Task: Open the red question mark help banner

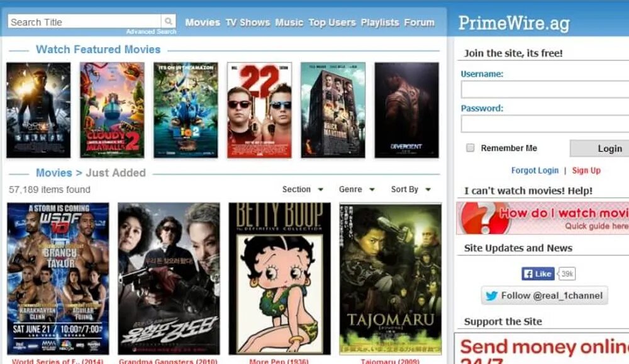Action: tap(542, 218)
